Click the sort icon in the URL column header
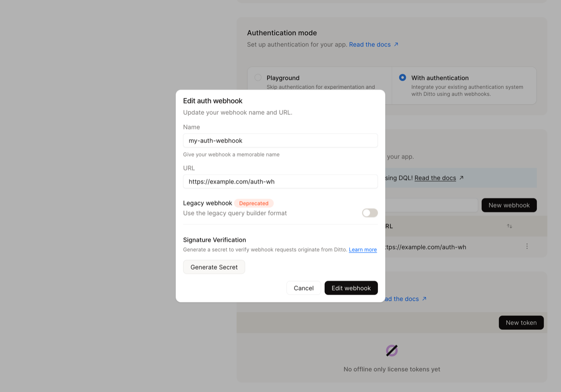The width and height of the screenshot is (561, 392). (x=509, y=226)
